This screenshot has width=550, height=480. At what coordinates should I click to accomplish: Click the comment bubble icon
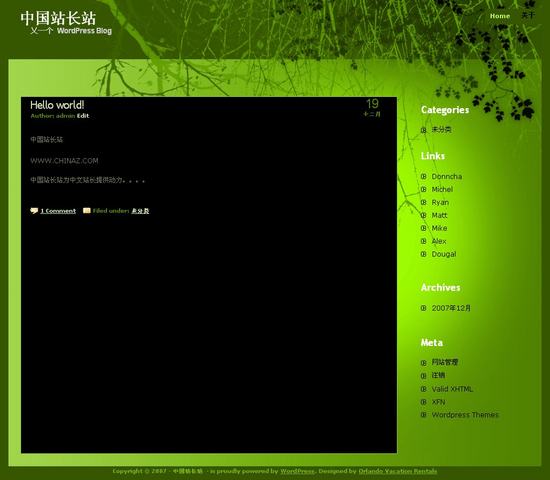(34, 211)
